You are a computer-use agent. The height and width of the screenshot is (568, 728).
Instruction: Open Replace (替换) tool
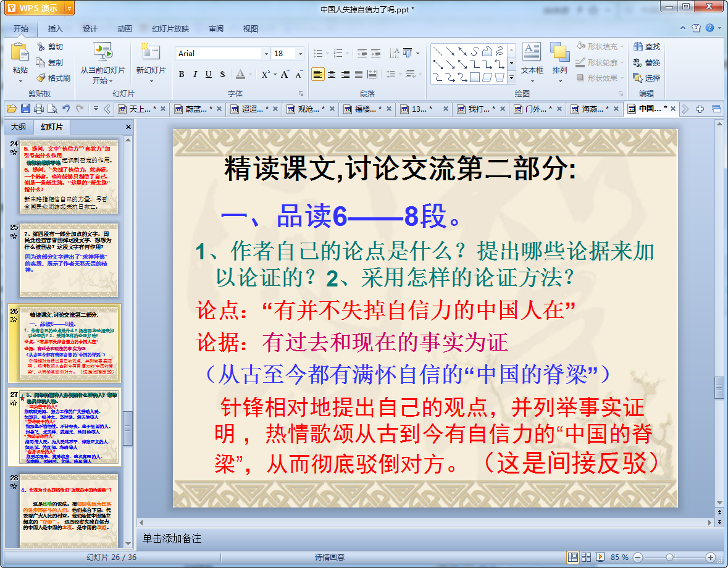(x=646, y=62)
